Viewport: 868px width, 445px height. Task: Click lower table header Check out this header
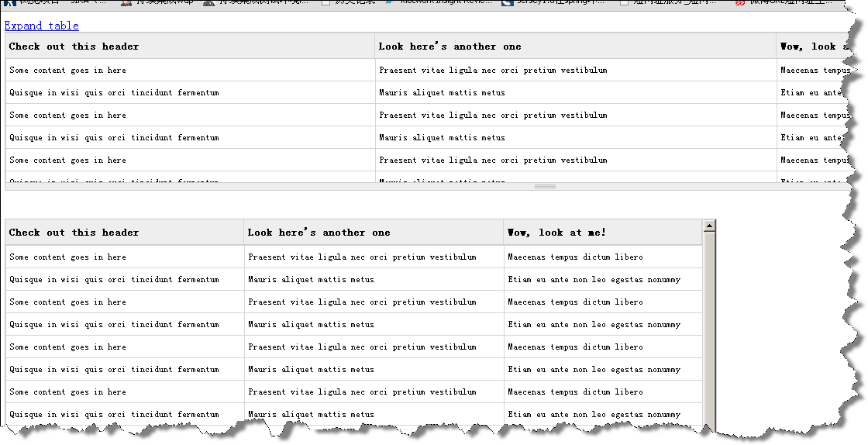[125, 233]
